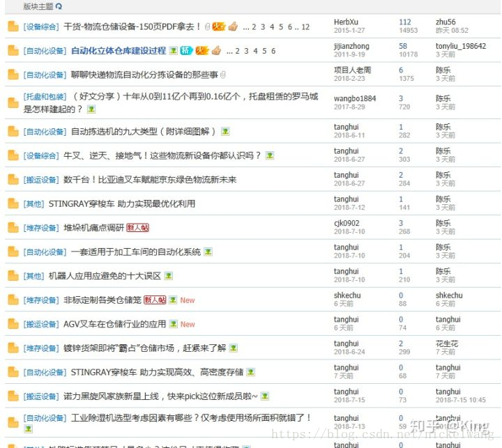The width and height of the screenshot is (502, 448).
Task: Open thread 工业除湿机选型考虑因素有哪些
Action: 191,417
